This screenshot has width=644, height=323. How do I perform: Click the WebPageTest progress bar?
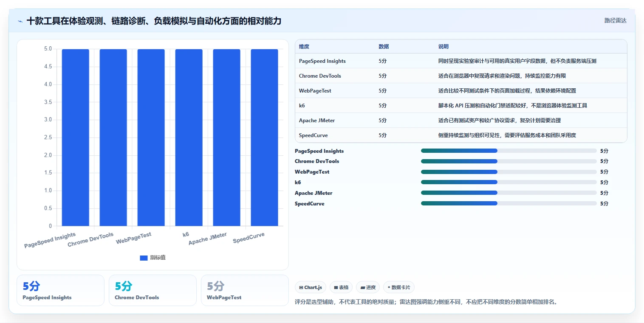click(509, 172)
